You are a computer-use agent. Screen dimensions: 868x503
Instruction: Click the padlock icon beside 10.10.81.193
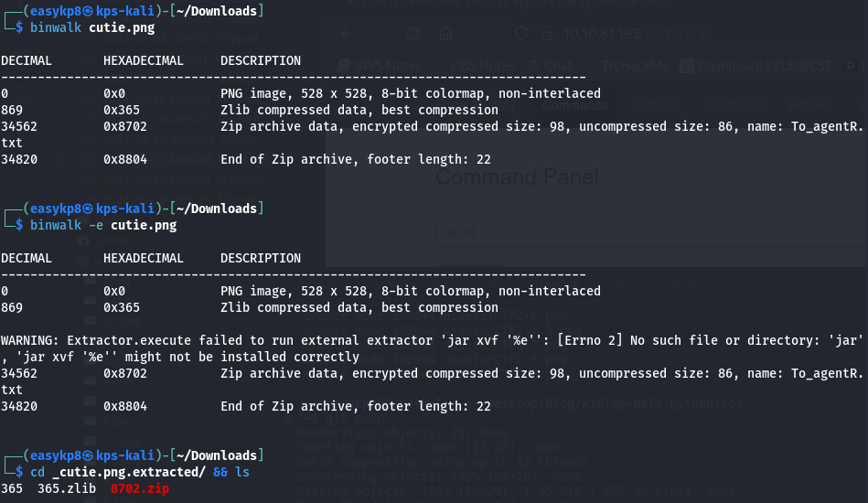pos(548,34)
